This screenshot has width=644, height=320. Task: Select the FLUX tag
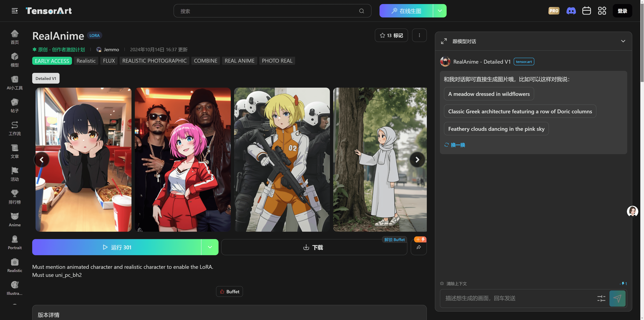pyautogui.click(x=109, y=61)
